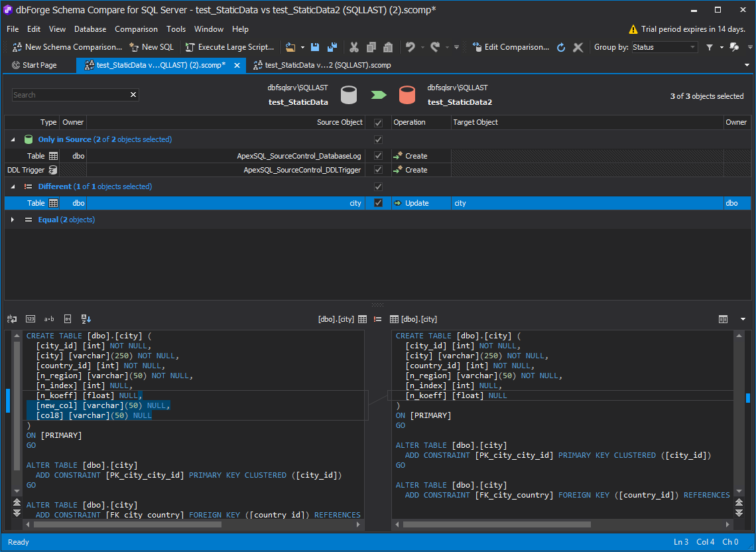
Task: Open the Window menu
Action: (209, 29)
